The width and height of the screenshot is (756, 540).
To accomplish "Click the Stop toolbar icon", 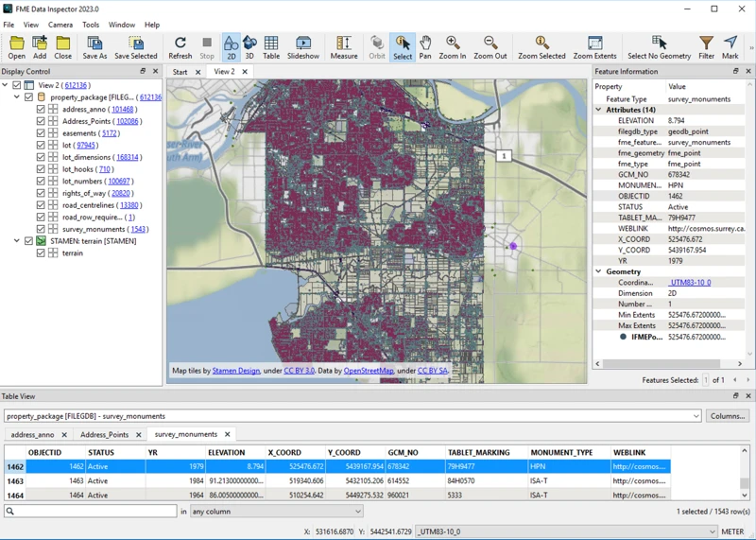I will pyautogui.click(x=207, y=47).
